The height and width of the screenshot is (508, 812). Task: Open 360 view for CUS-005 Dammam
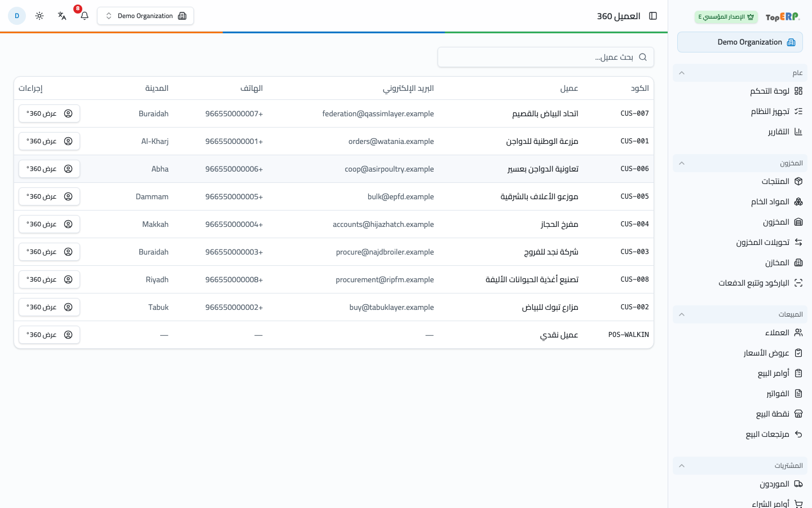50,196
